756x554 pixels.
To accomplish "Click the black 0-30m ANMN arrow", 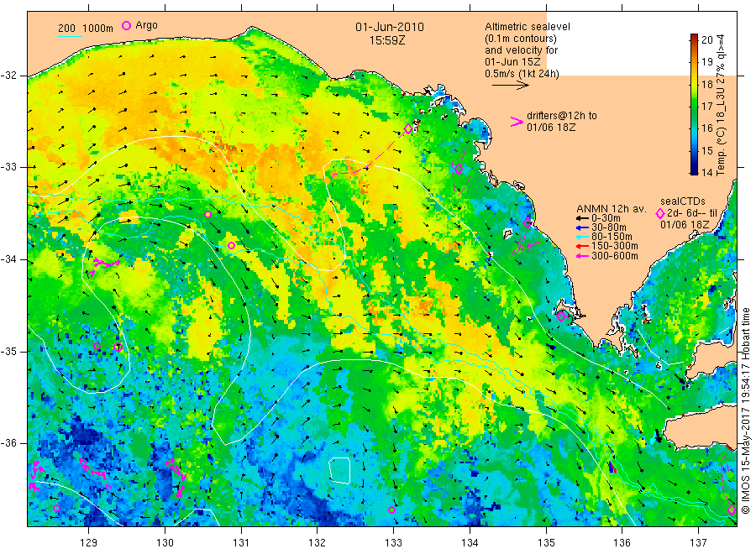I will [582, 218].
